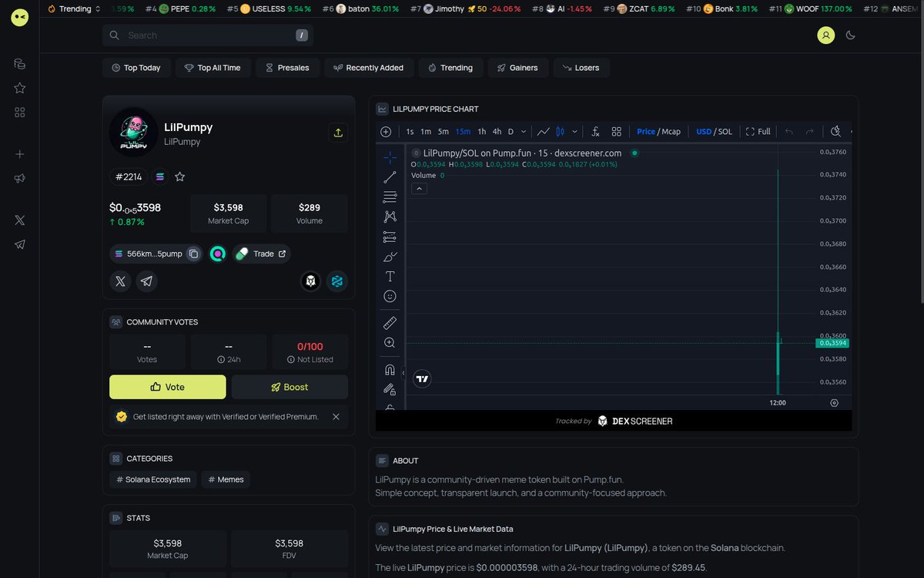
Task: Select the crosshair cursor tool
Action: click(390, 157)
